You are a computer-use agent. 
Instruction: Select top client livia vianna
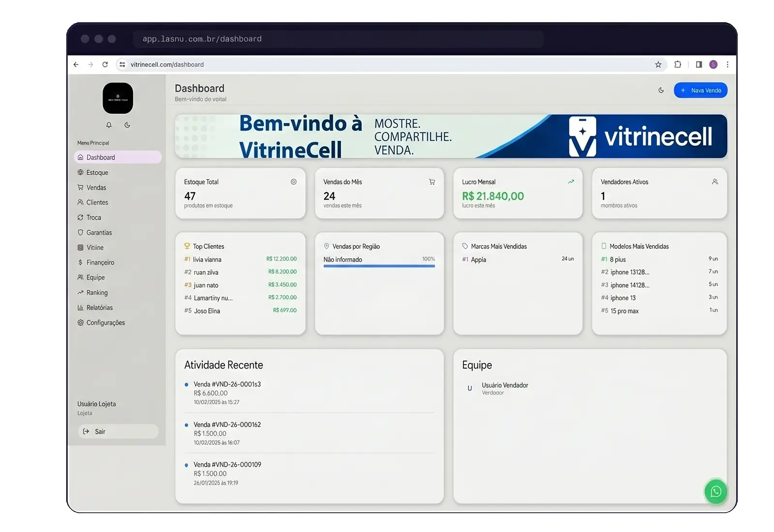coord(240,259)
